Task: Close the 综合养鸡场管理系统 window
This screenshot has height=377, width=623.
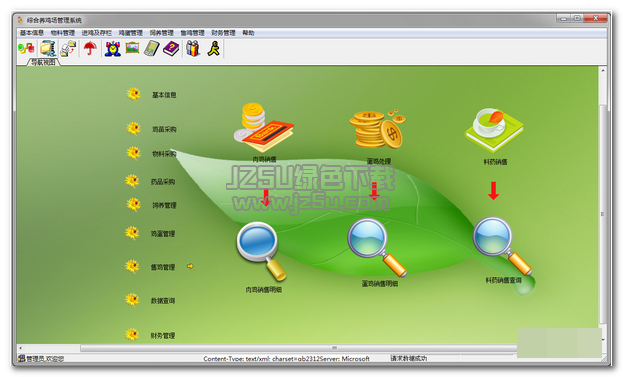Action: [596, 18]
